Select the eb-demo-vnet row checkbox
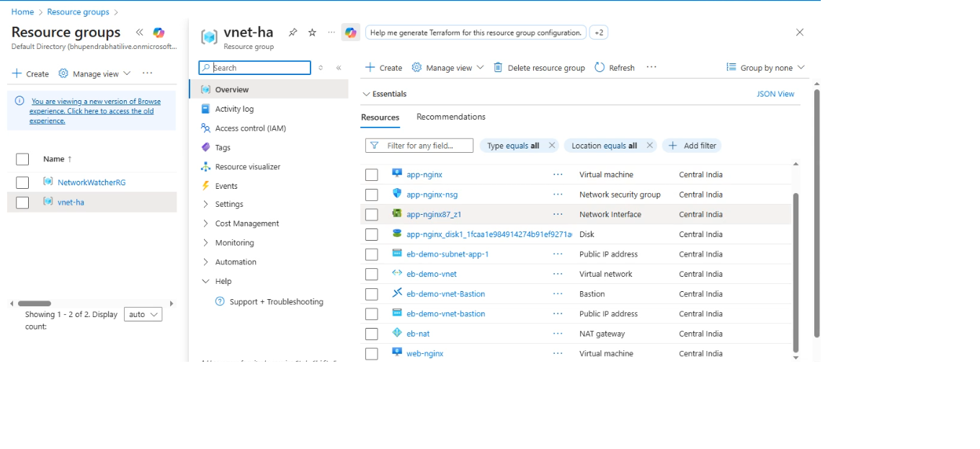980x449 pixels. point(371,275)
